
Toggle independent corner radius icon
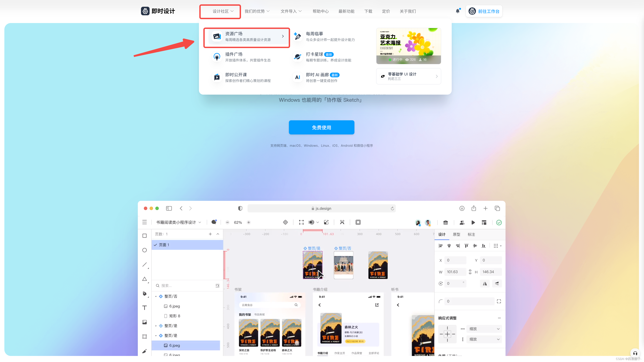(x=499, y=301)
